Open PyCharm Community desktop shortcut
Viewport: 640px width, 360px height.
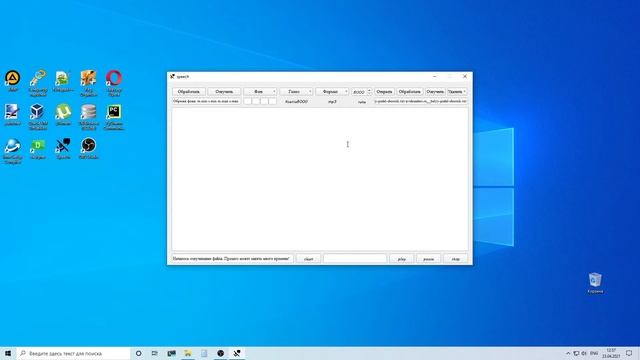114,116
